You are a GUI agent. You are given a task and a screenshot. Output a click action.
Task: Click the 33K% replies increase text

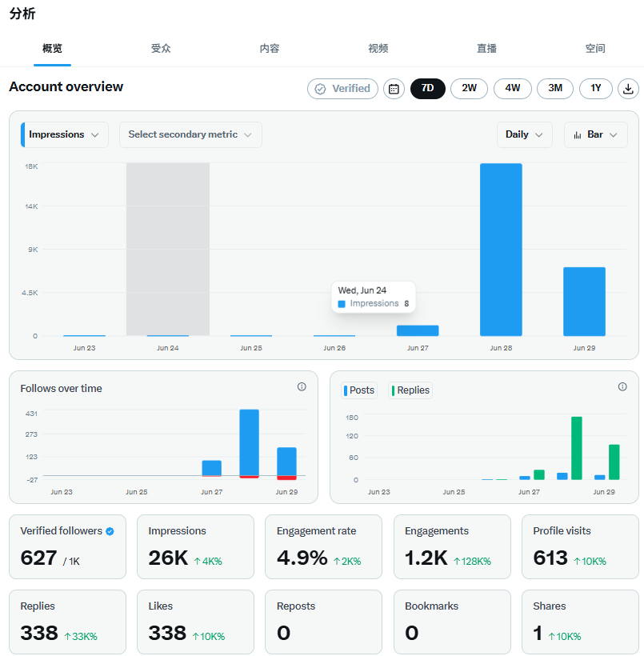coord(81,637)
